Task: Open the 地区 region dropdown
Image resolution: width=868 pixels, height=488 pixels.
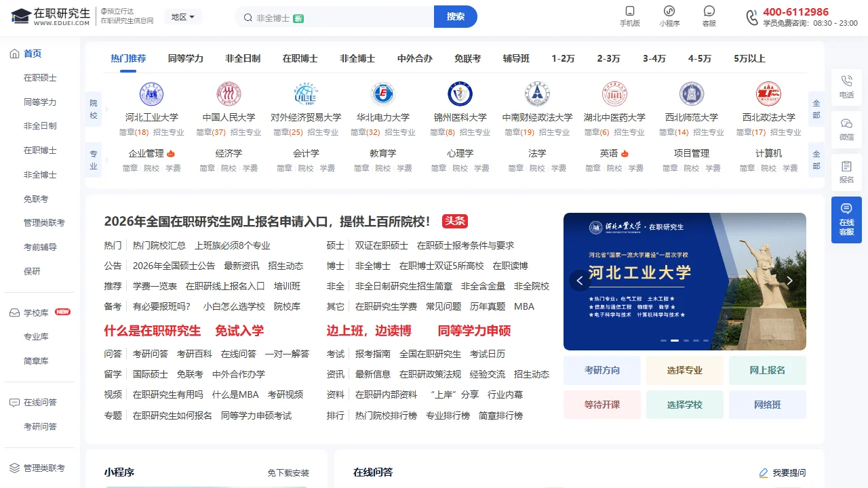Action: click(182, 17)
